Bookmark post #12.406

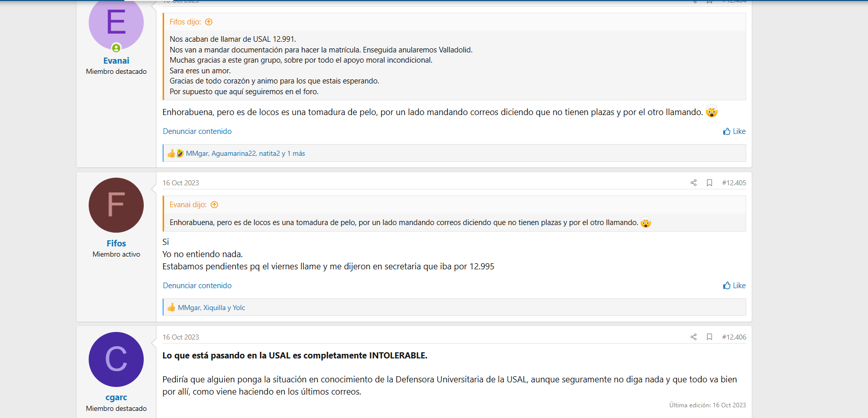(x=709, y=337)
